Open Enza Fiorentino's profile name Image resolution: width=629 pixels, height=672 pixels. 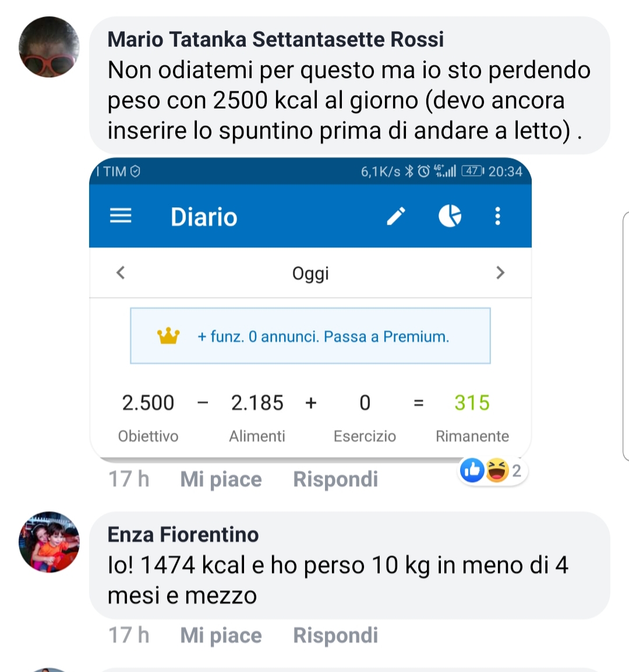[183, 534]
